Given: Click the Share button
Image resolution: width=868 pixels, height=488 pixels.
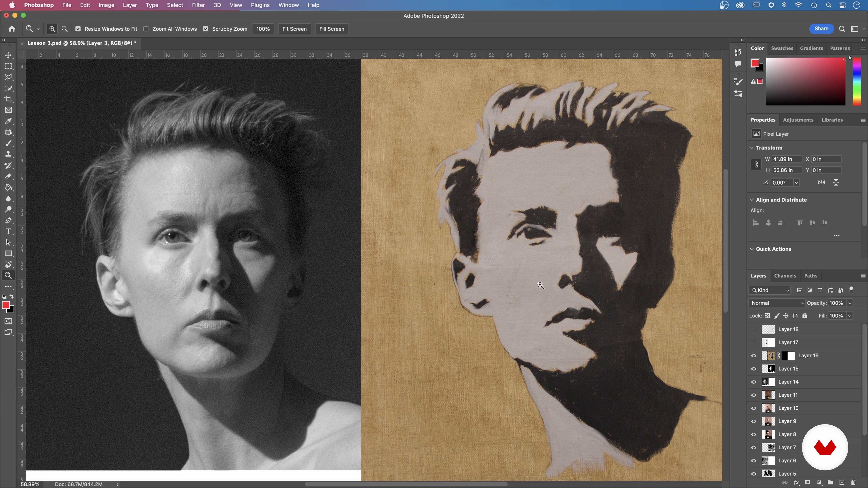Looking at the screenshot, I should [x=821, y=29].
